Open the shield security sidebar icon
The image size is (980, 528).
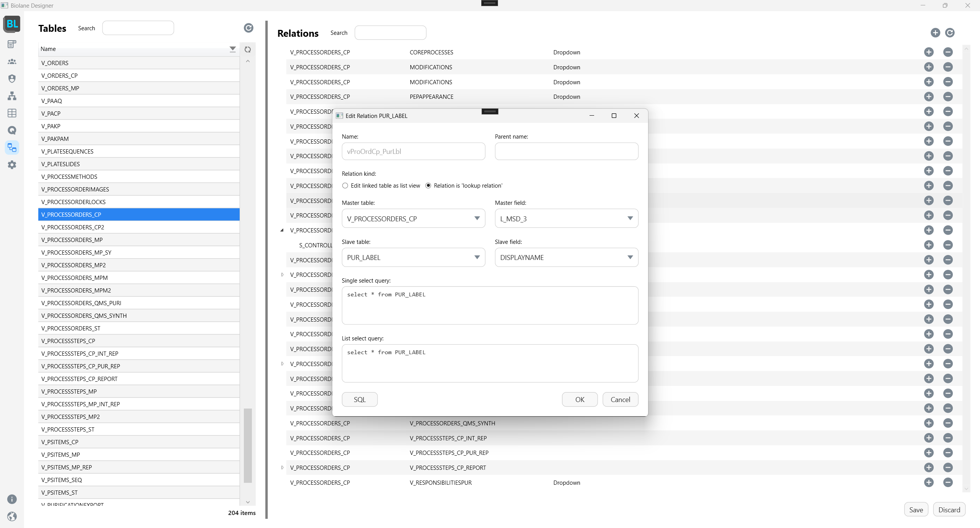(12, 78)
